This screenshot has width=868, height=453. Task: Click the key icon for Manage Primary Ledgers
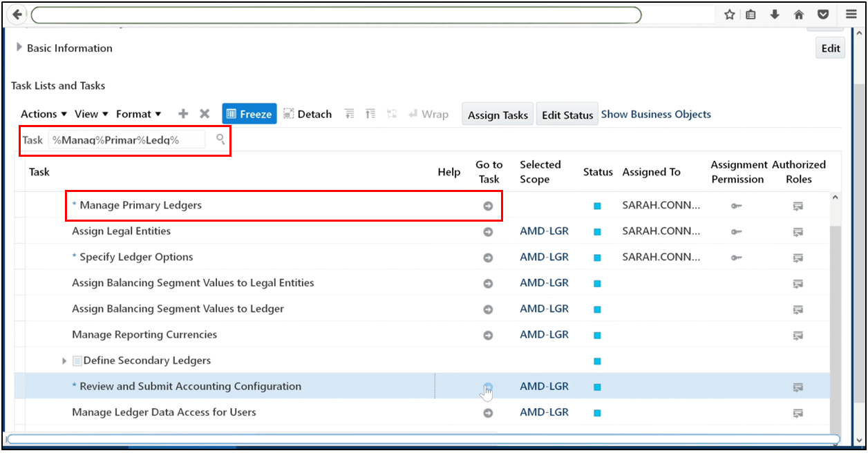click(x=736, y=205)
